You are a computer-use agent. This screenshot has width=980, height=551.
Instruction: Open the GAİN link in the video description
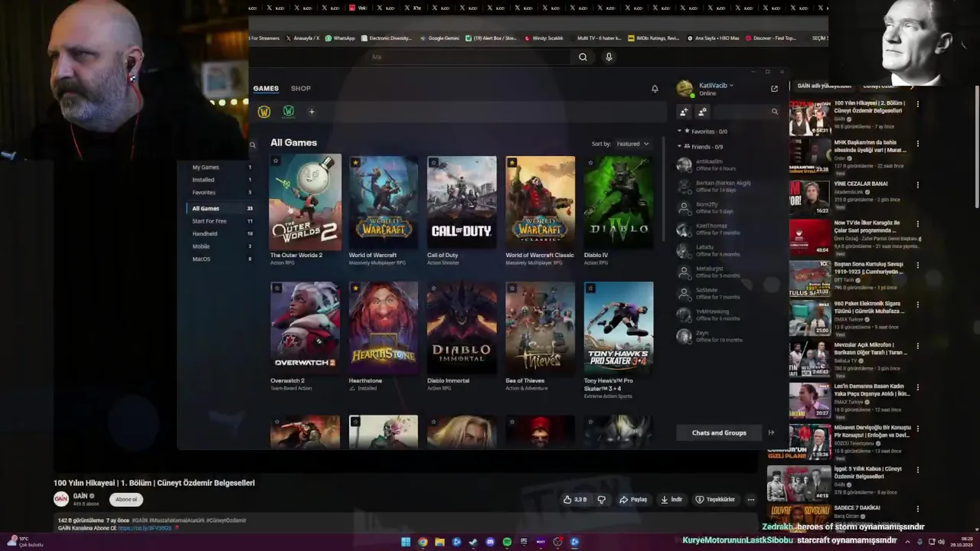(x=145, y=528)
